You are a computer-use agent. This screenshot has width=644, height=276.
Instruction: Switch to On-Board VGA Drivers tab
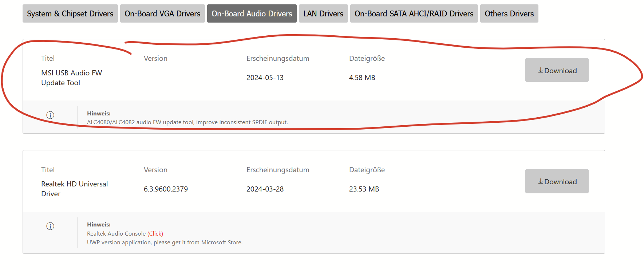point(162,13)
